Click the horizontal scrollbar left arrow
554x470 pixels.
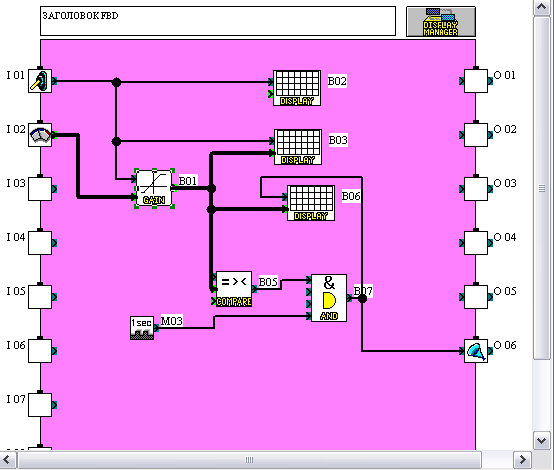pyautogui.click(x=7, y=460)
